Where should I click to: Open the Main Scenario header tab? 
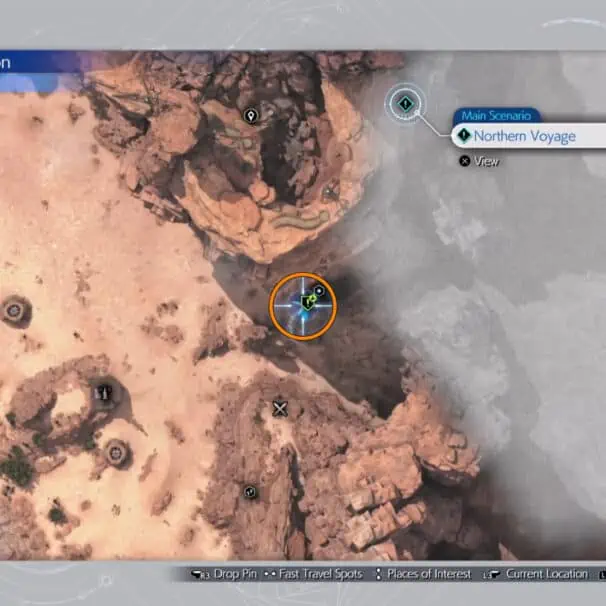click(x=497, y=116)
